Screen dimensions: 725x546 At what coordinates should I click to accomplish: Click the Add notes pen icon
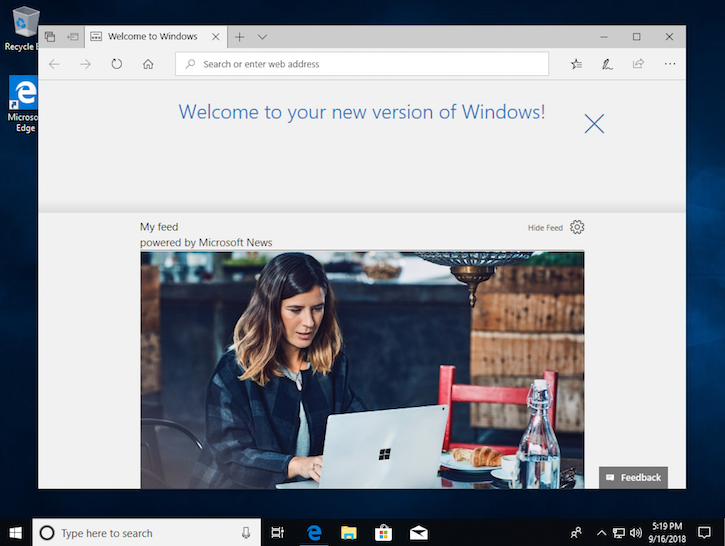(x=607, y=64)
